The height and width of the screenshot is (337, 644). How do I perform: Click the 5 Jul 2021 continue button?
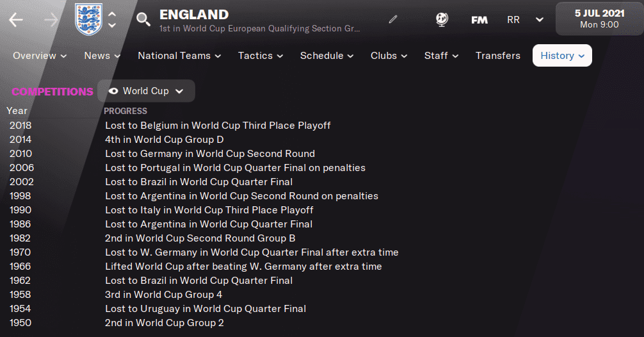pos(599,19)
